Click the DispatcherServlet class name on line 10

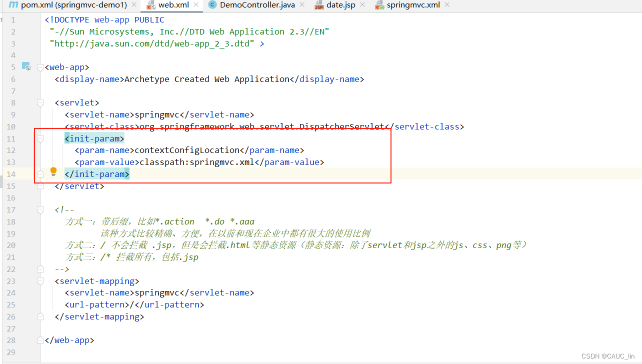click(x=342, y=126)
